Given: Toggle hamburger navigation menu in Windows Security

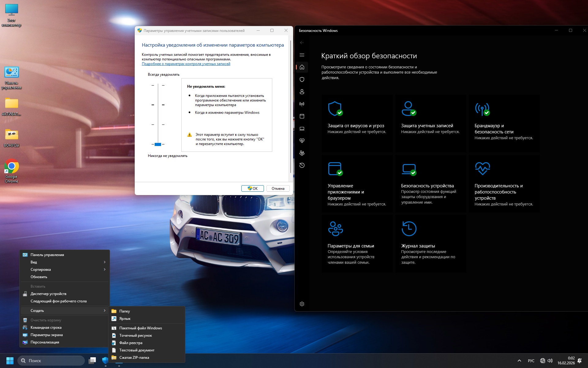Looking at the screenshot, I should (x=302, y=55).
